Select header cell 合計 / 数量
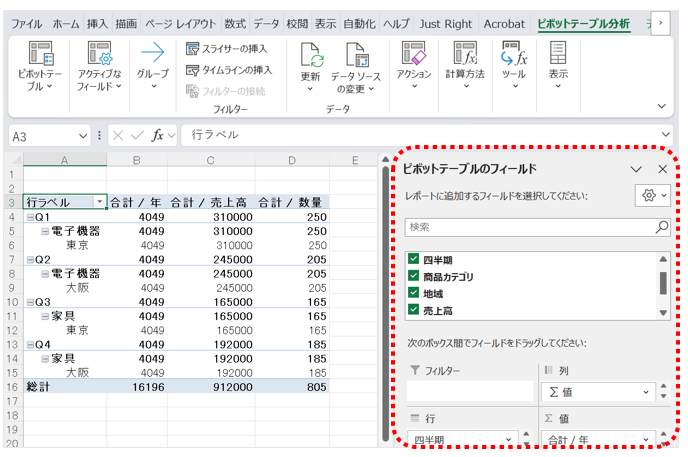The width and height of the screenshot is (688, 457). point(292,202)
